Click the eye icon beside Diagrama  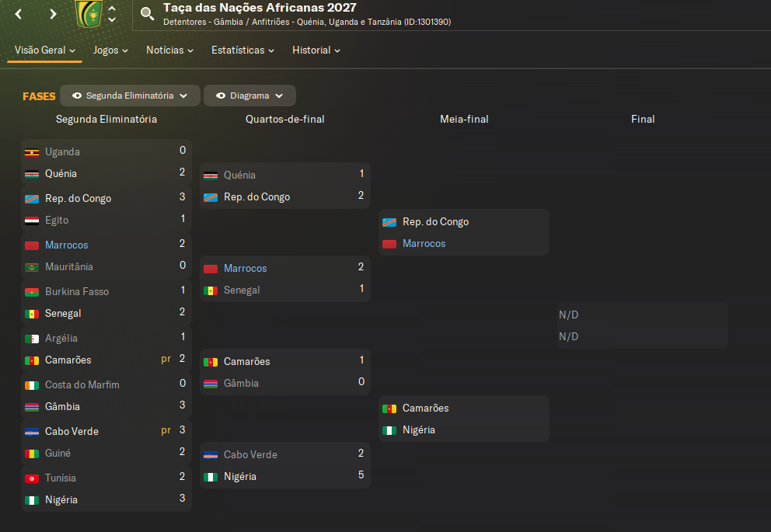[221, 96]
